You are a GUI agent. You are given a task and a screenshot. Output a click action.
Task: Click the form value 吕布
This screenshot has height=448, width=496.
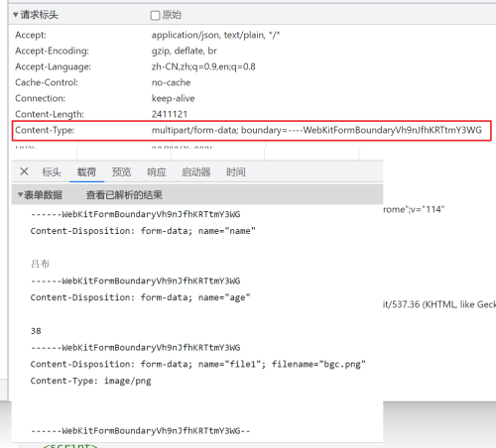coord(40,264)
